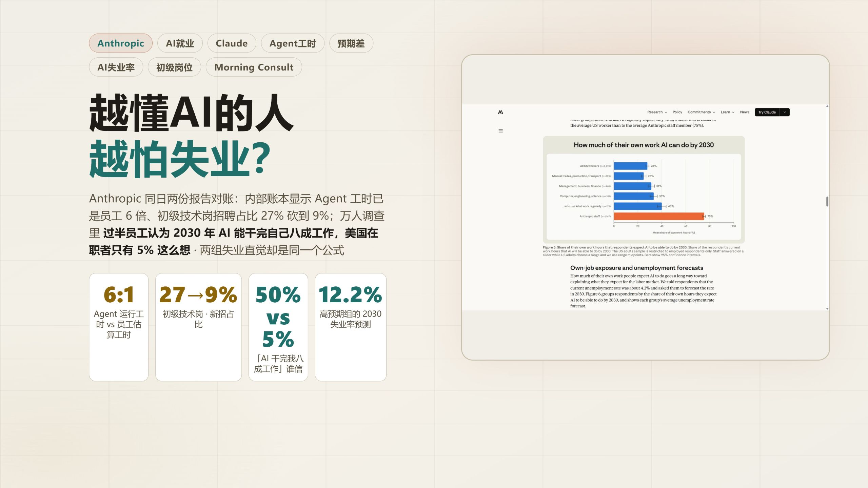Select the AI失业率 tag pill
Viewport: 868px width, 488px height.
(116, 67)
